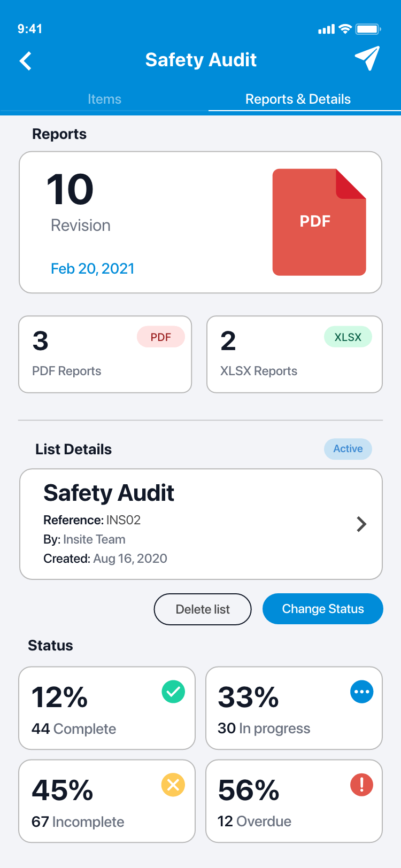Tap the red Overdue exclamation icon
This screenshot has width=401, height=868.
pos(362,785)
